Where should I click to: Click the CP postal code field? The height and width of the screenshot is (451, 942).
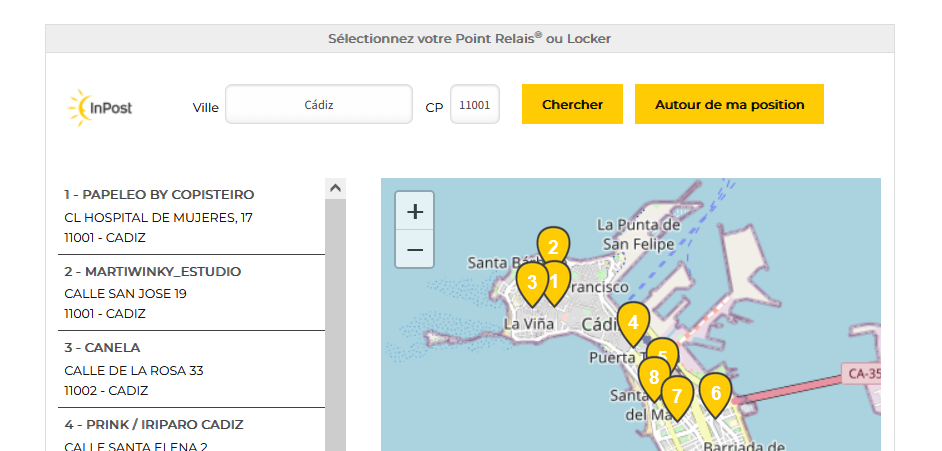coord(475,104)
